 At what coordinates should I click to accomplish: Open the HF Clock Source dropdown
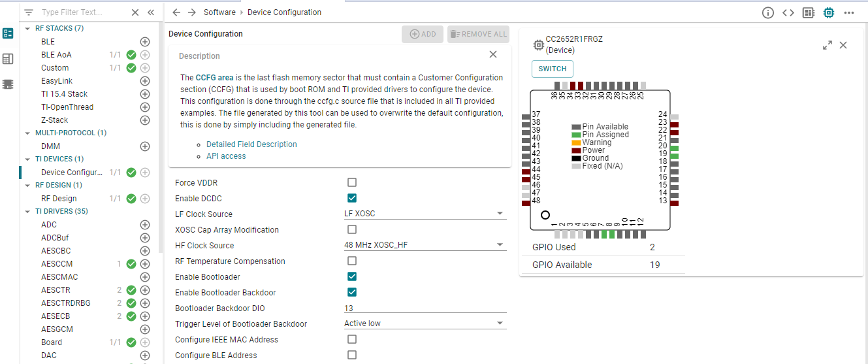425,246
